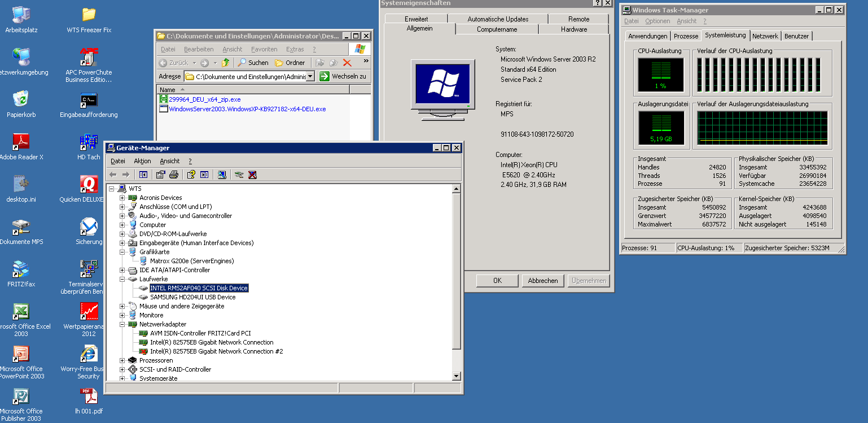
Task: Click Ordner button in Explorer toolbar
Action: (290, 63)
